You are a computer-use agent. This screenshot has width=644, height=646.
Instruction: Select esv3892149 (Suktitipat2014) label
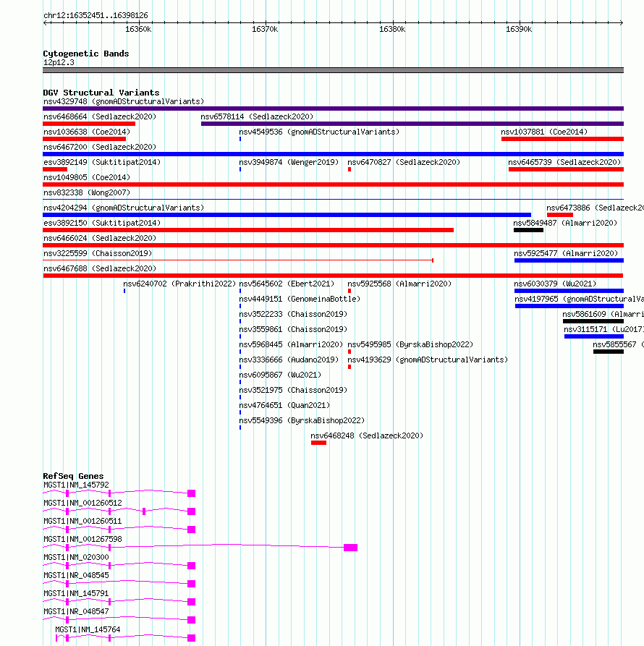tap(102, 162)
